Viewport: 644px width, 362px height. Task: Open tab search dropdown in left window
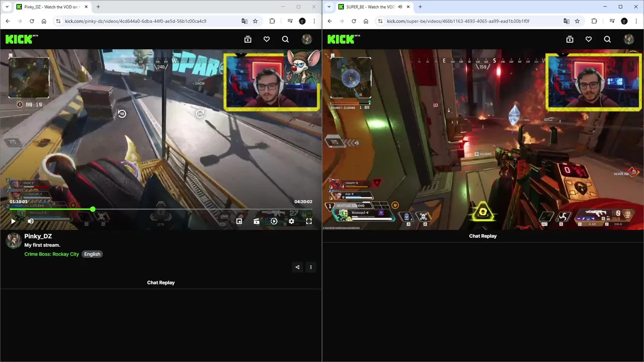7,7
